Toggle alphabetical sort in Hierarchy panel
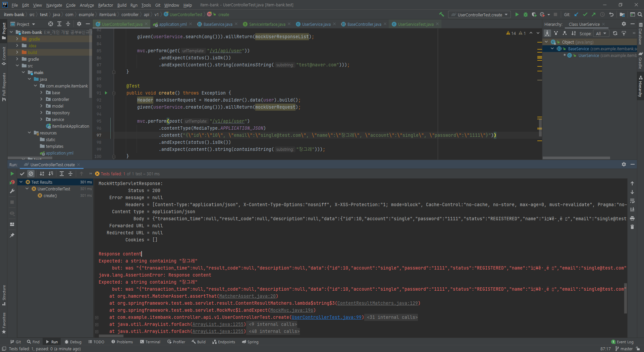The height and width of the screenshot is (352, 644). pyautogui.click(x=574, y=33)
